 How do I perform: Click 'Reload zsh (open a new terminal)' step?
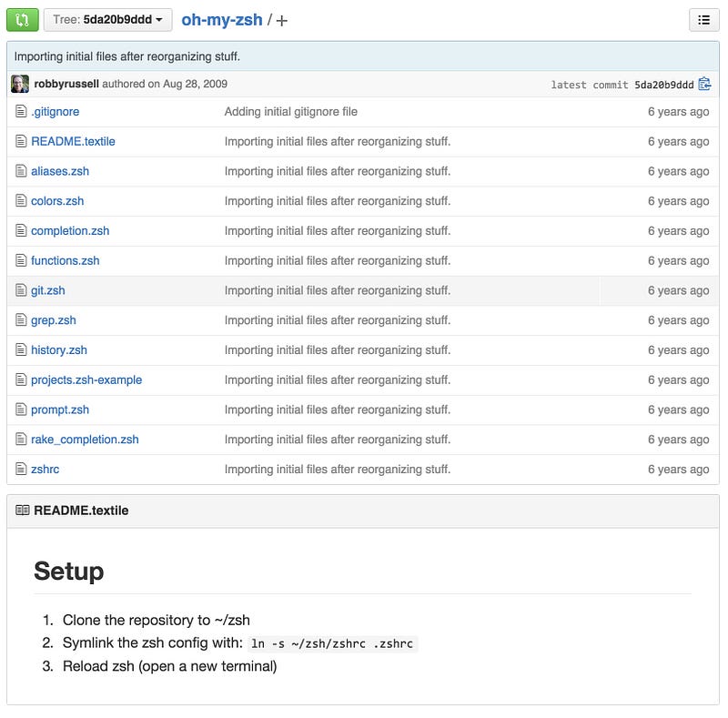pyautogui.click(x=170, y=666)
